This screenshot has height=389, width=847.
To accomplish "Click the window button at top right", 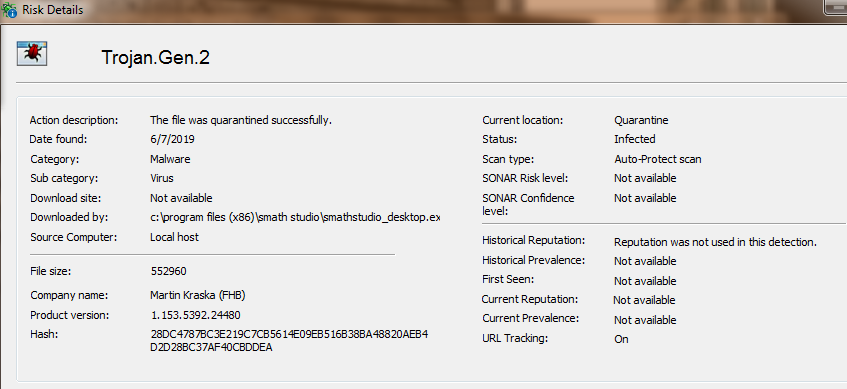I will 835,6.
